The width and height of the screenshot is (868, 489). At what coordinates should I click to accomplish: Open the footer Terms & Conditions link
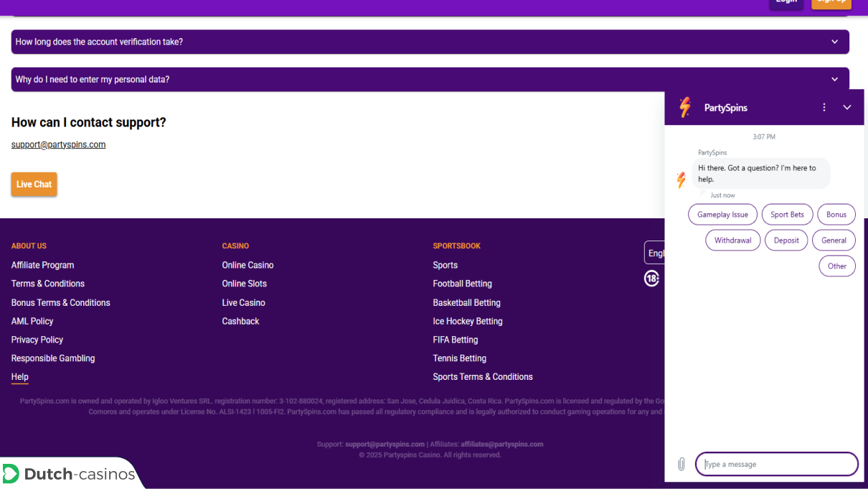(x=48, y=284)
